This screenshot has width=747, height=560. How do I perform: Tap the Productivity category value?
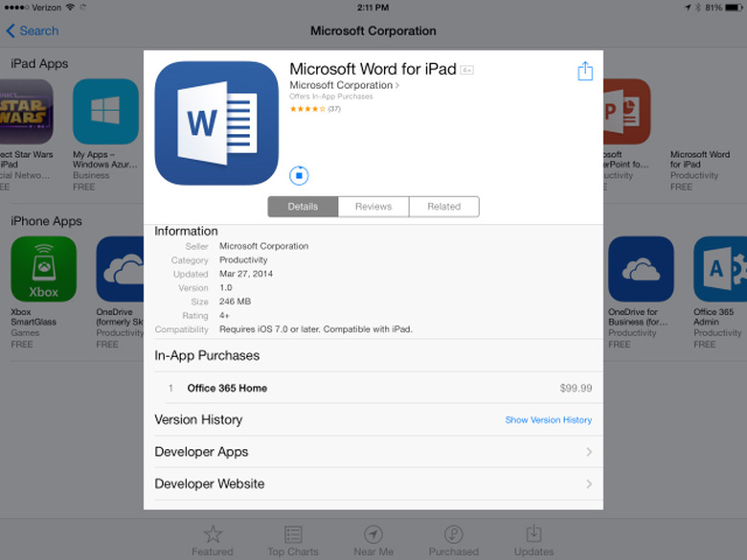(x=243, y=260)
